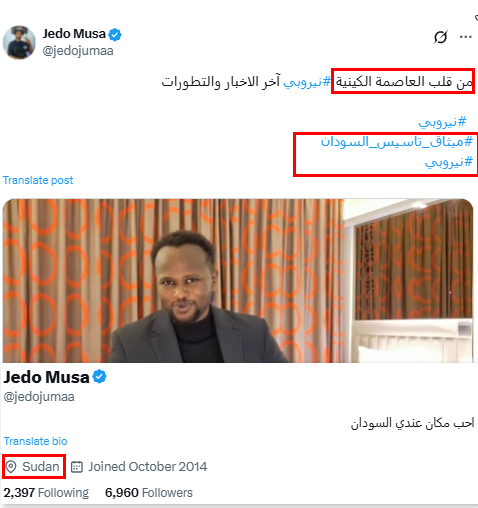Click the large Jedo Musa name below the video
The width and height of the screenshot is (478, 508).
click(x=47, y=377)
